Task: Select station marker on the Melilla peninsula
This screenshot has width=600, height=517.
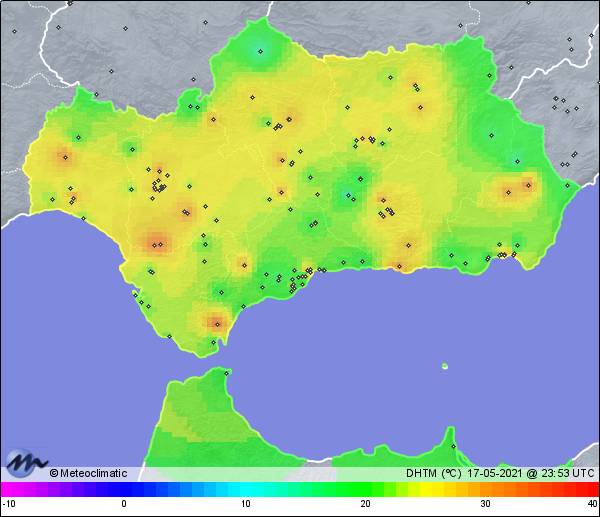Action: [x=453, y=446]
